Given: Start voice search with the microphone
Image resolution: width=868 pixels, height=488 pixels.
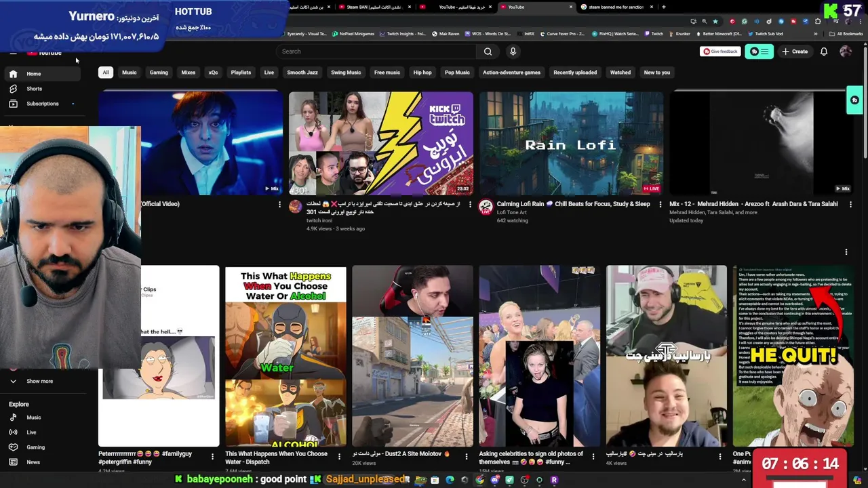Looking at the screenshot, I should pyautogui.click(x=513, y=52).
